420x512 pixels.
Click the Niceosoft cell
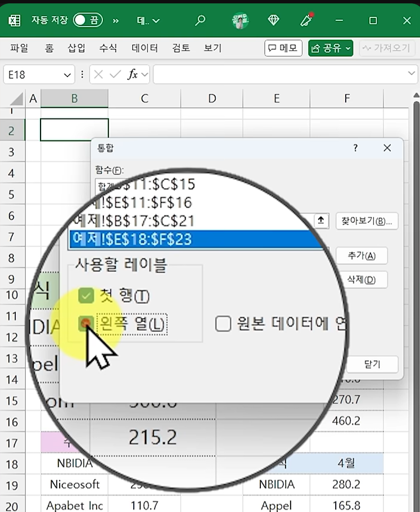coord(74,484)
